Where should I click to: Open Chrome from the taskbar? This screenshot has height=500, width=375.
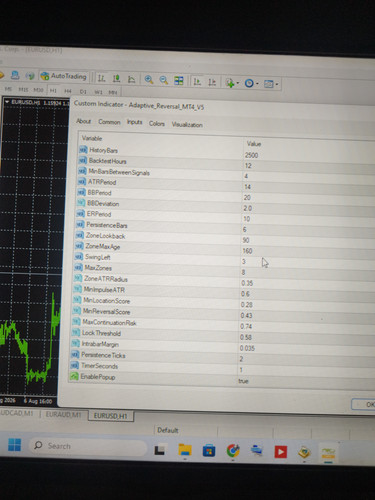click(x=233, y=451)
